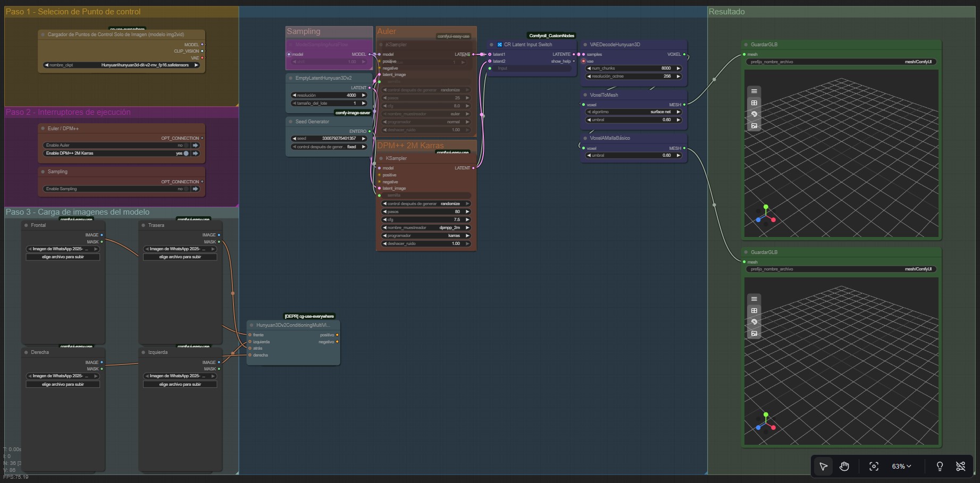This screenshot has height=483, width=980.
Task: Increase pasos value arrow in DPM++ KSampler
Action: coord(467,212)
